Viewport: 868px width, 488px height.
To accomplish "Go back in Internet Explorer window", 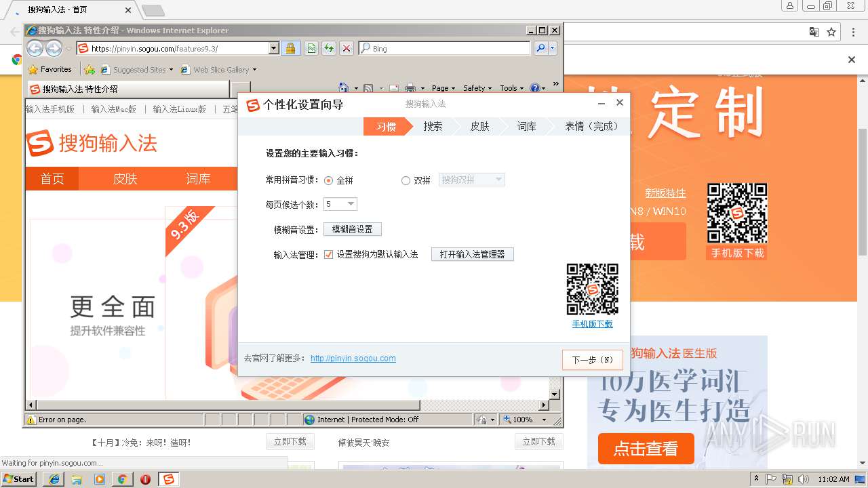I will (35, 48).
